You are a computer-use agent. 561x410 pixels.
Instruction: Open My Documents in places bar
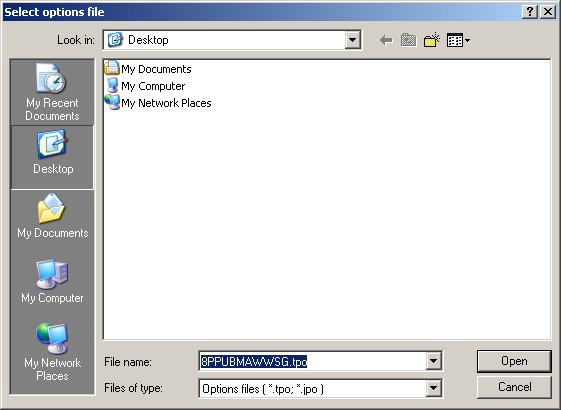pyautogui.click(x=52, y=216)
